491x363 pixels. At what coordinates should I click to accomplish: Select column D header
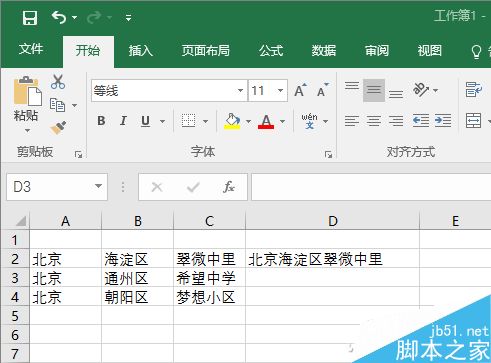332,221
